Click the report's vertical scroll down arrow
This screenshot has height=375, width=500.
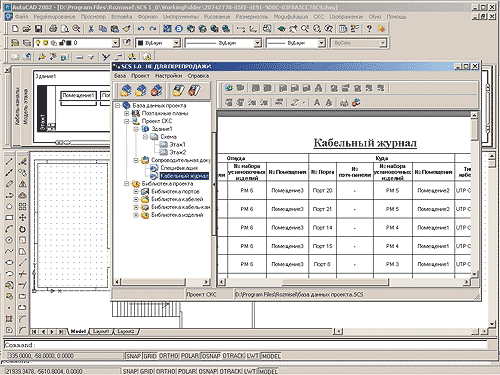coord(474,274)
